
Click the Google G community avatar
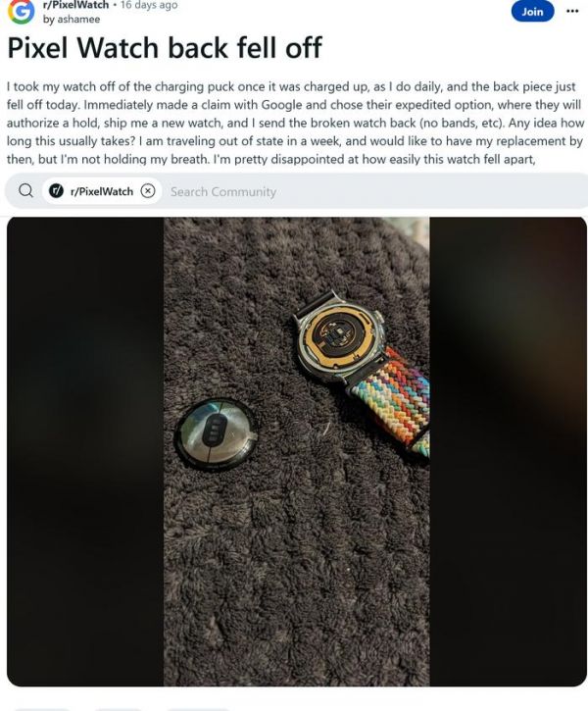coord(21,10)
